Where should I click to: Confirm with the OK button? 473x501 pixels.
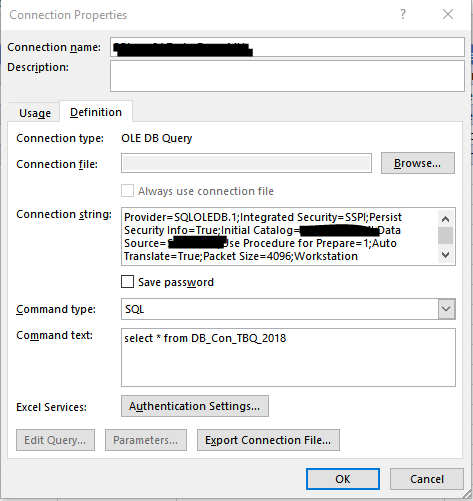(343, 479)
